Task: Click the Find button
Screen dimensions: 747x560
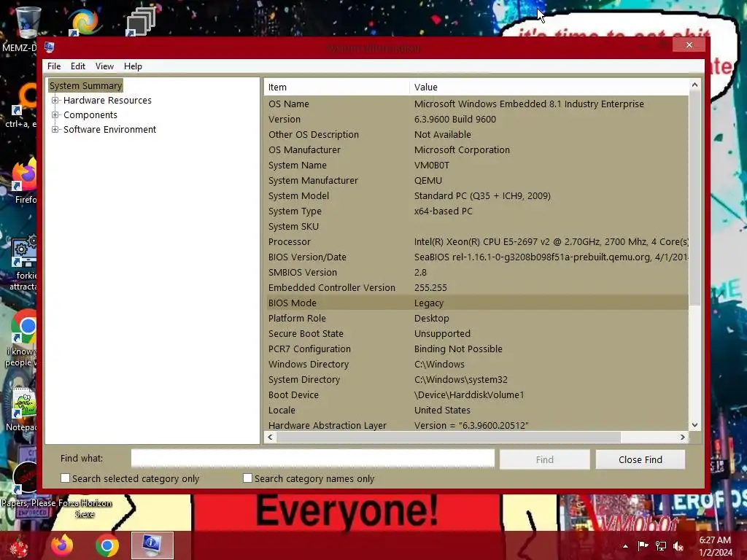Action: 544,459
